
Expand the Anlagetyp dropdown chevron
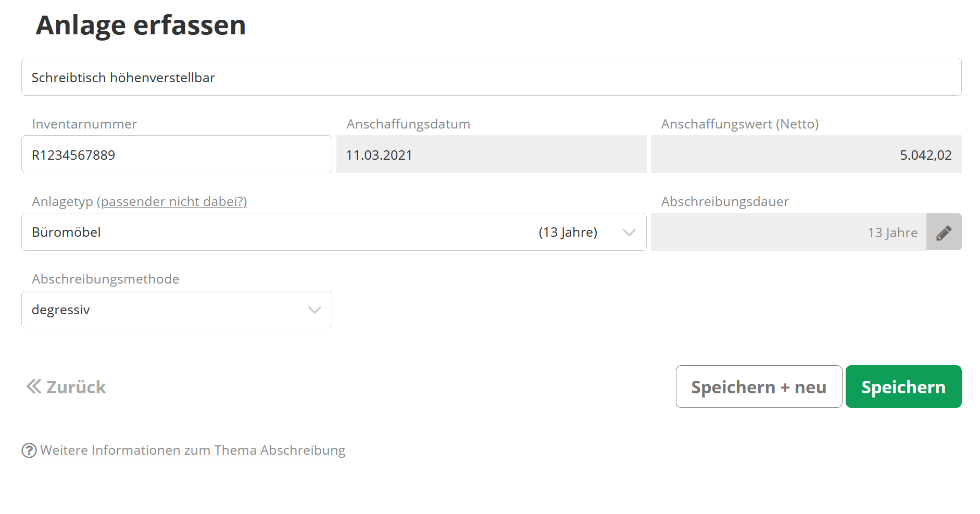point(629,233)
